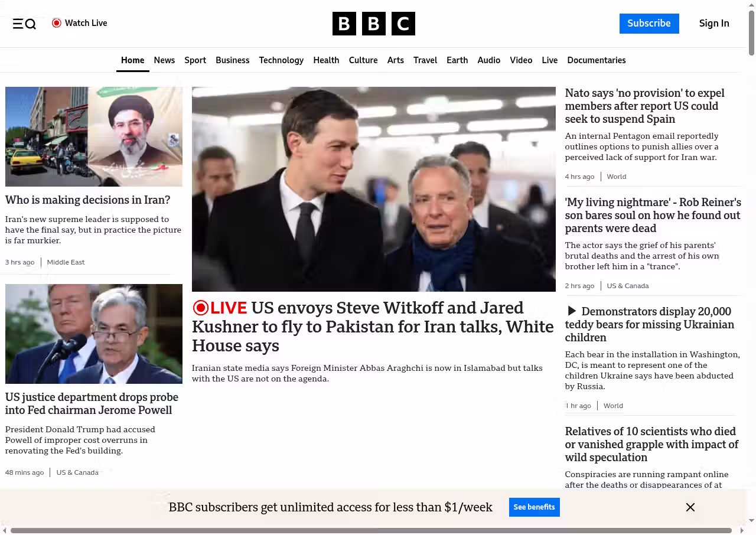
Task: Click the scroll left arrow at bottom
Action: (x=5, y=530)
